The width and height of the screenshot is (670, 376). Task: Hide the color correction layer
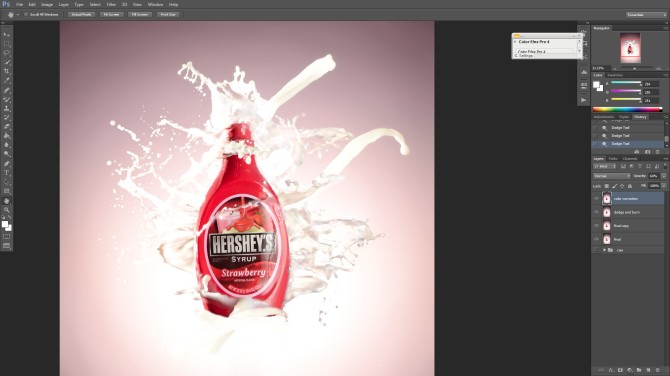pyautogui.click(x=597, y=198)
